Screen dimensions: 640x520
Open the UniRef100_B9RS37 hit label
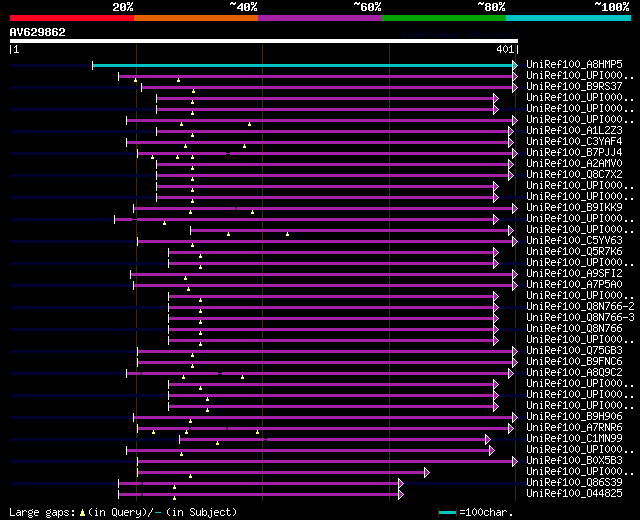574,86
